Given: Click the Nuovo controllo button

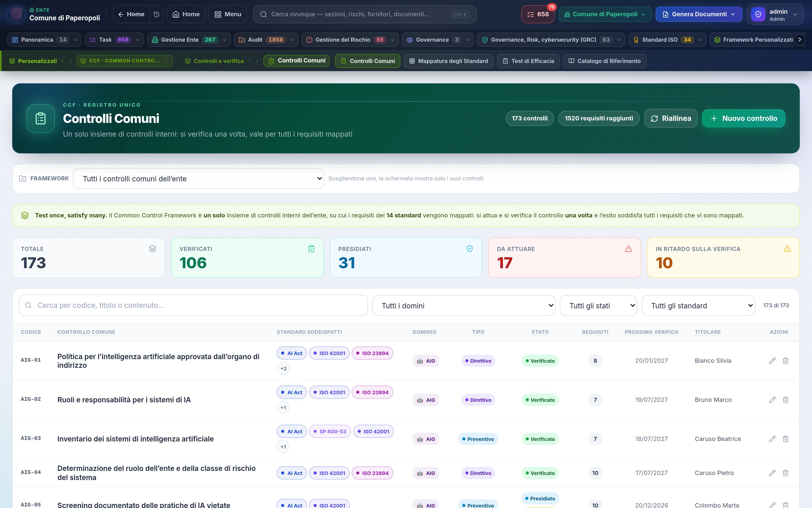Looking at the screenshot, I should [x=743, y=118].
